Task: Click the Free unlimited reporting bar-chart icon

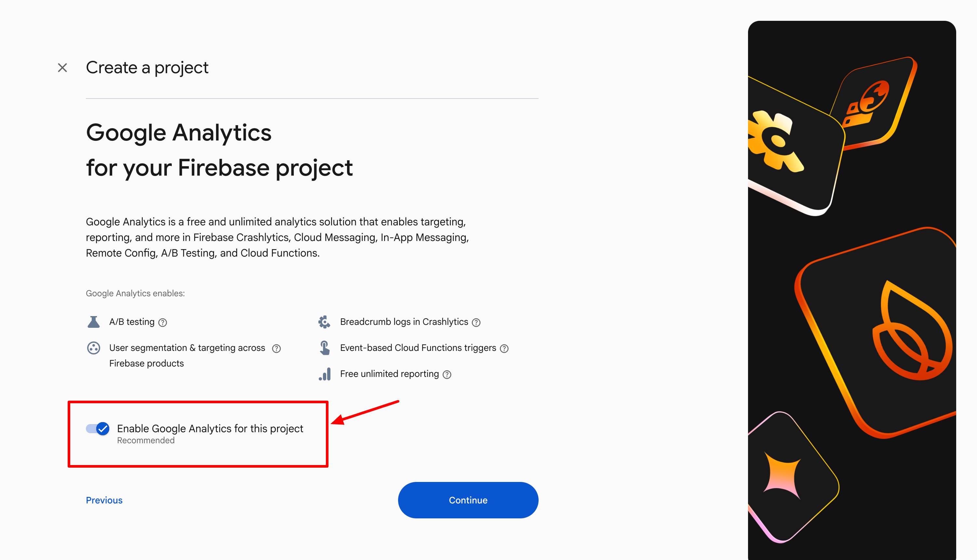Action: click(x=325, y=374)
